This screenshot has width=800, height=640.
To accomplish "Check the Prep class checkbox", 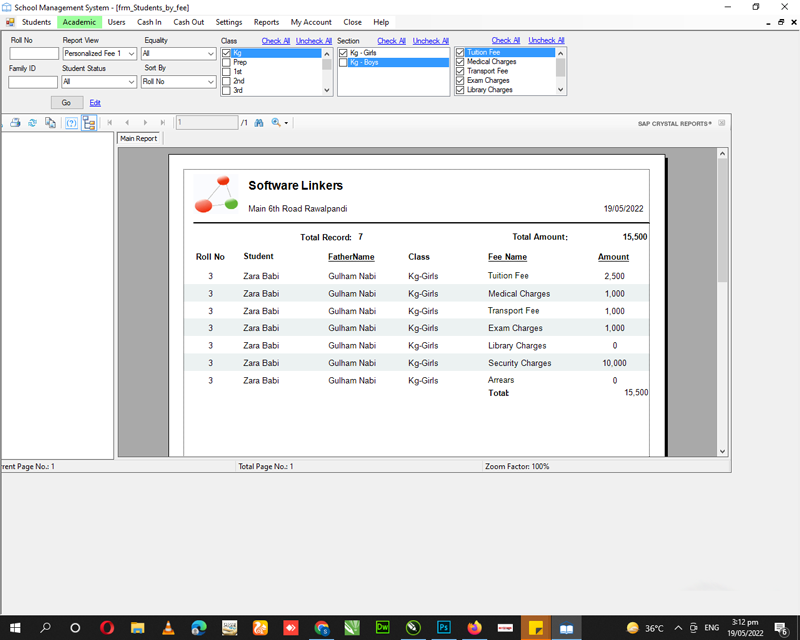I will (227, 62).
